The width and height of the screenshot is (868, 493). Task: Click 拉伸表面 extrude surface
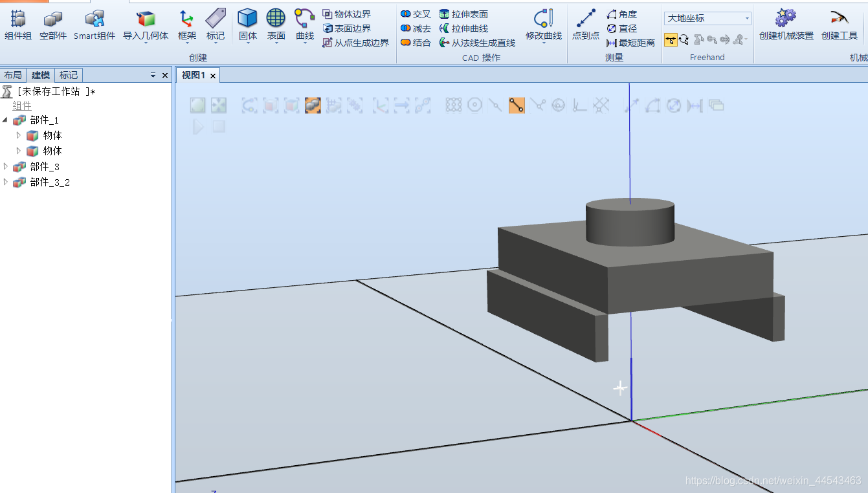463,14
